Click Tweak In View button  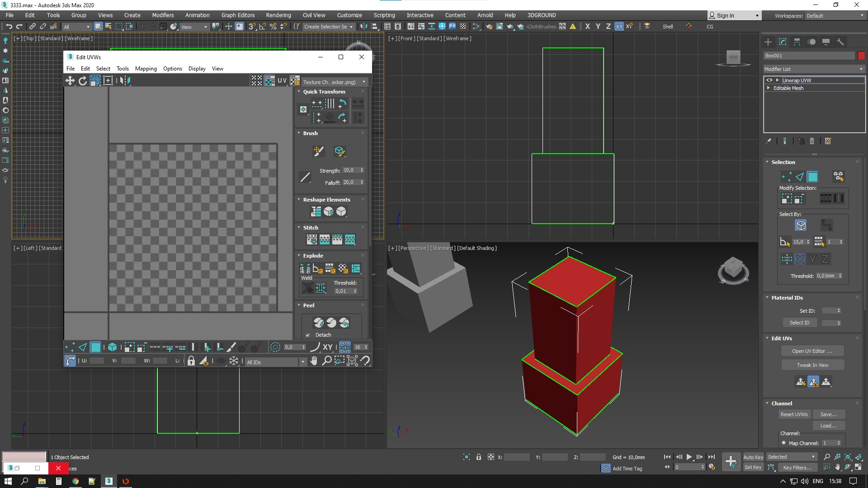click(x=812, y=365)
